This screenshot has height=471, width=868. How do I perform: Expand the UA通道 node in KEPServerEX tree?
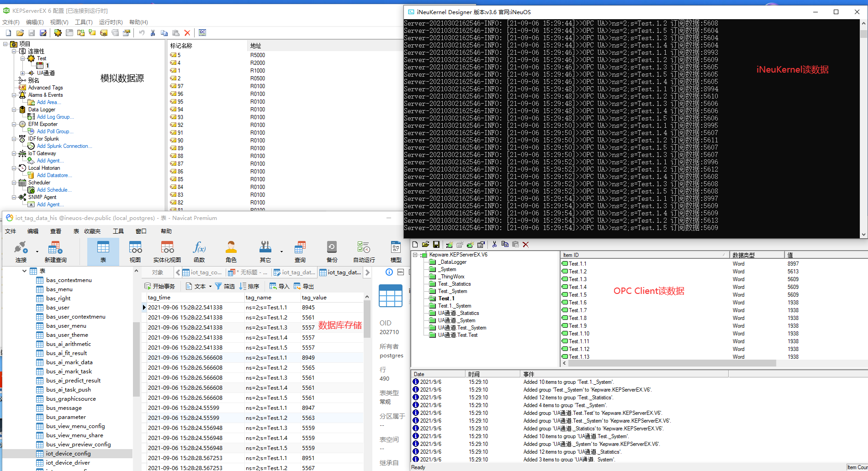pyautogui.click(x=23, y=73)
